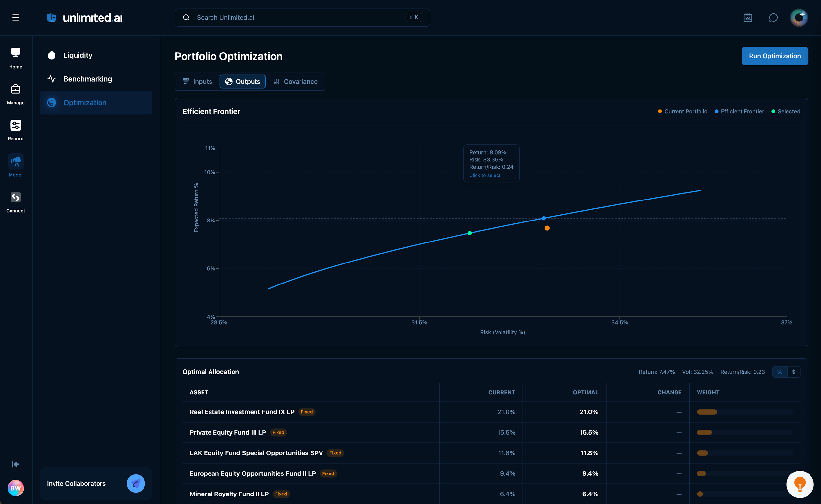This screenshot has height=504, width=821.
Task: Open the calendar icon in header
Action: pyautogui.click(x=748, y=17)
